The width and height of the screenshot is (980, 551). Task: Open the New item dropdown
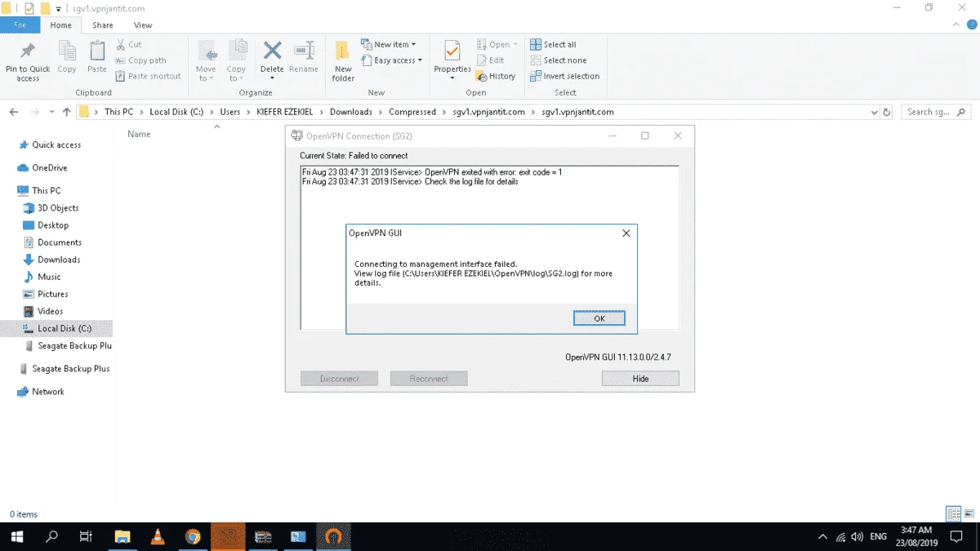click(x=389, y=45)
